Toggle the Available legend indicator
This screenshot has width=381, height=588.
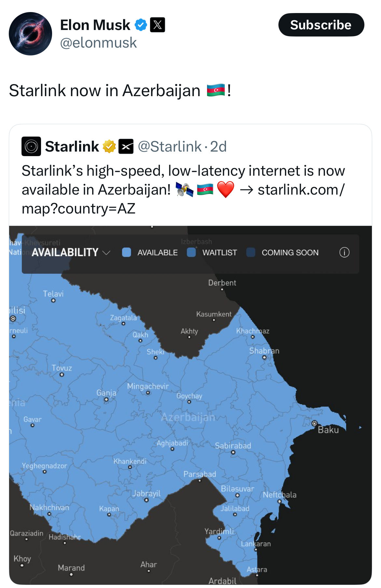[x=126, y=252]
